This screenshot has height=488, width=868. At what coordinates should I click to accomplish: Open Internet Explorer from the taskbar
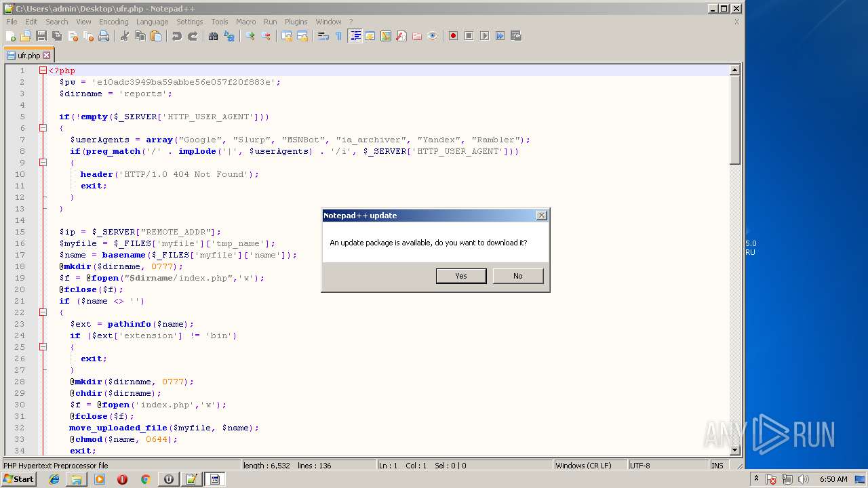click(54, 479)
